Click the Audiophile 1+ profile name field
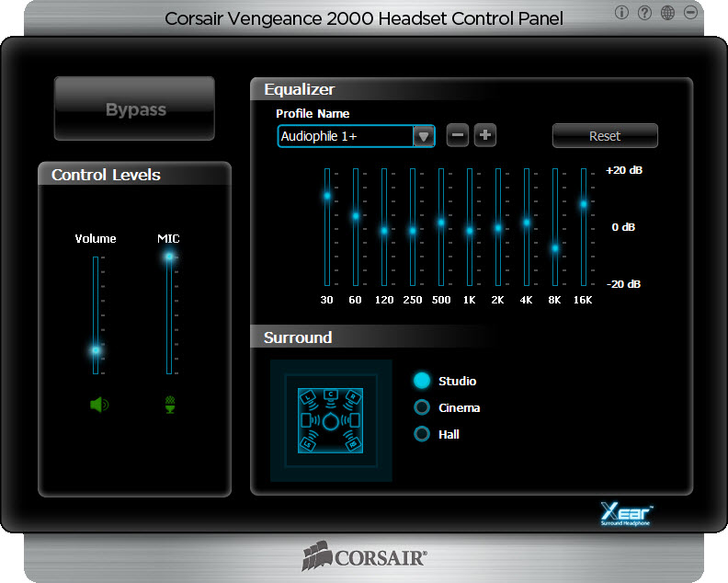This screenshot has height=583, width=728. click(346, 136)
